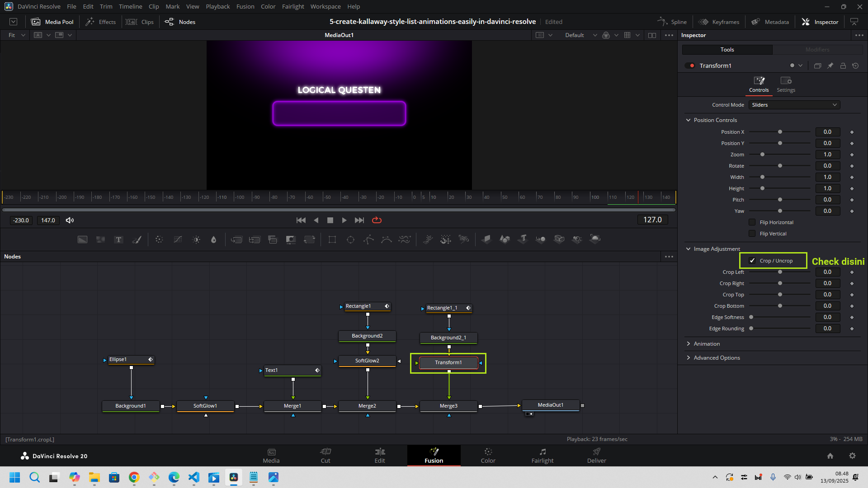This screenshot has width=868, height=488.
Task: Toggle loop playback button
Action: pyautogui.click(x=377, y=220)
